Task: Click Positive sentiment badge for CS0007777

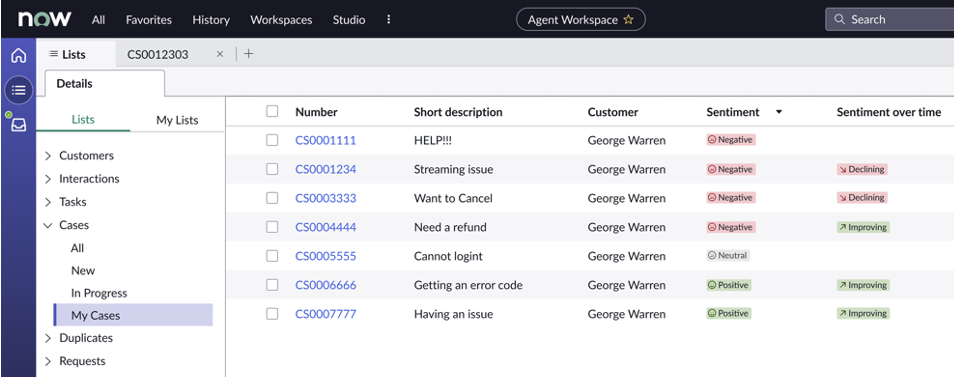Action: [728, 314]
